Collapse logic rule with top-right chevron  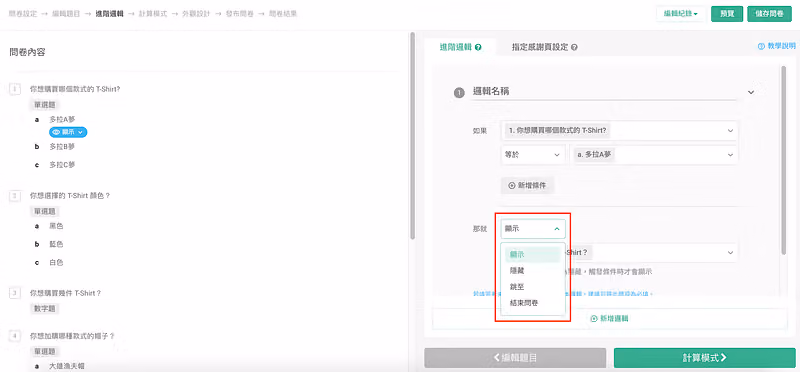(x=751, y=92)
